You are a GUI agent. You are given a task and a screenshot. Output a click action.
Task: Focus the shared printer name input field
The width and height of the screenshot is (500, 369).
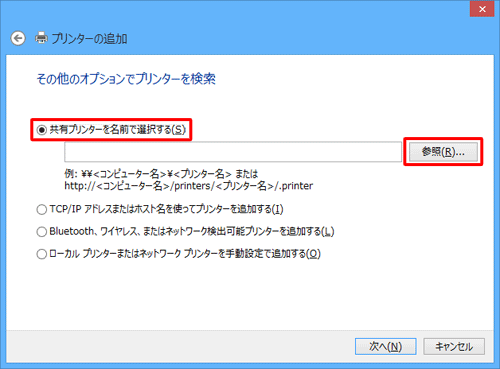(233, 152)
